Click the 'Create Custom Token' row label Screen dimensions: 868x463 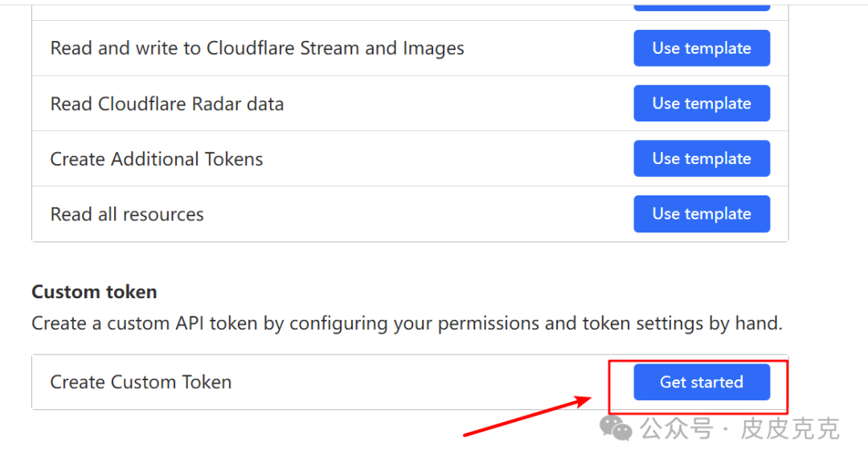141,383
